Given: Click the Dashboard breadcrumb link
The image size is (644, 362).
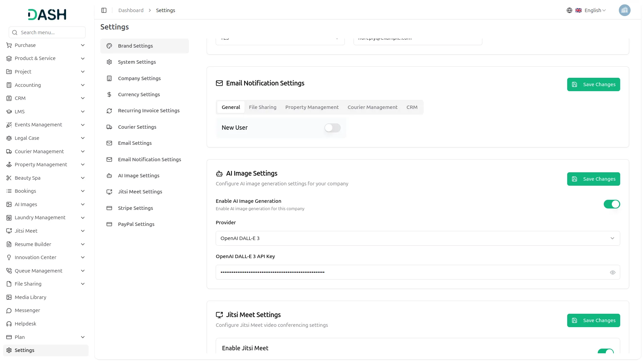Looking at the screenshot, I should click(131, 10).
